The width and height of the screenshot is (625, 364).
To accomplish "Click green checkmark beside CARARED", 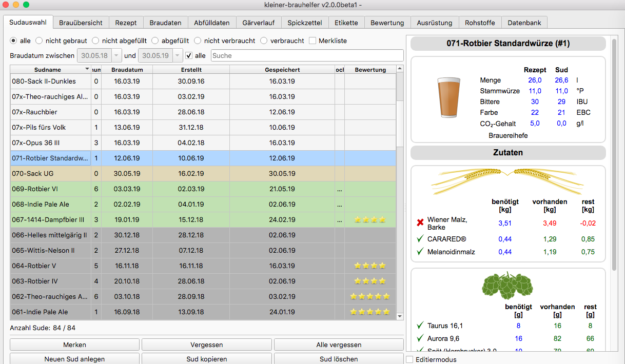I will 420,238.
